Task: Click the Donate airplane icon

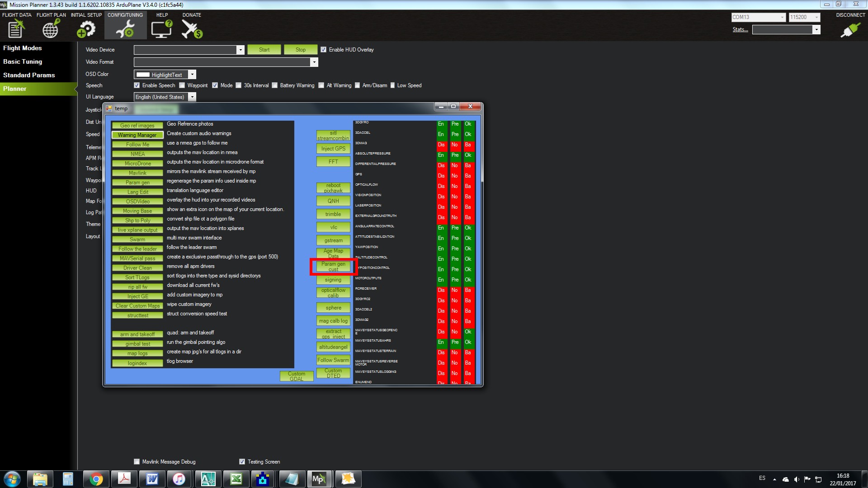Action: click(192, 29)
